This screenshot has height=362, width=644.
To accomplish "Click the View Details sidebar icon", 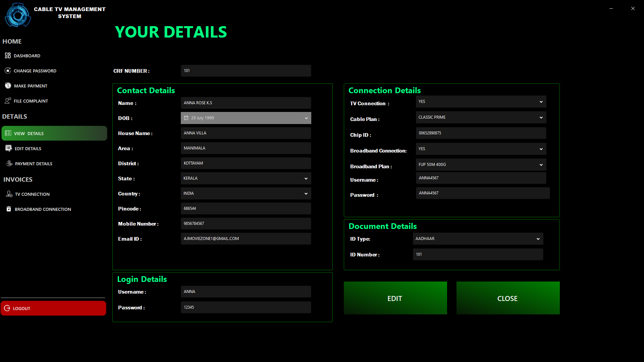I will tap(8, 133).
